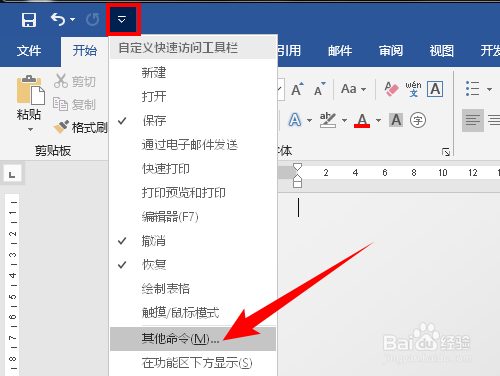Switch to the 开始 tab

pos(85,51)
